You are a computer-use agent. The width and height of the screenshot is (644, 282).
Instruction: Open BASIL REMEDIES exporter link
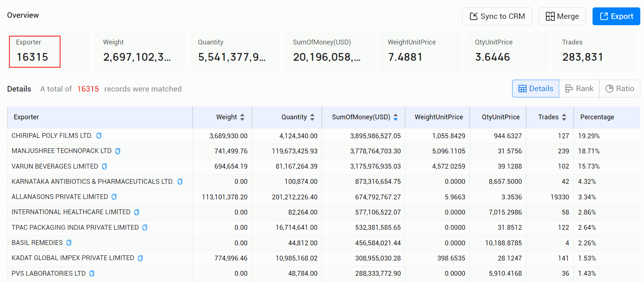click(37, 243)
